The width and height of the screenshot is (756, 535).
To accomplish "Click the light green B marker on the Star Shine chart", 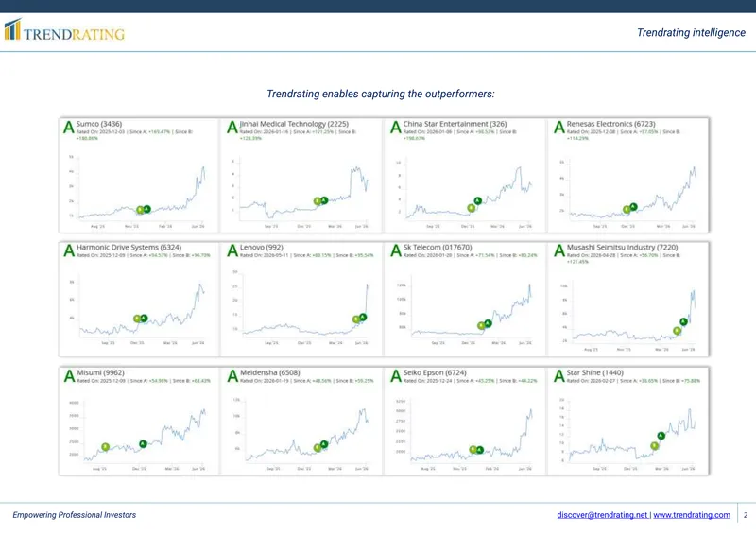I will (x=654, y=446).
